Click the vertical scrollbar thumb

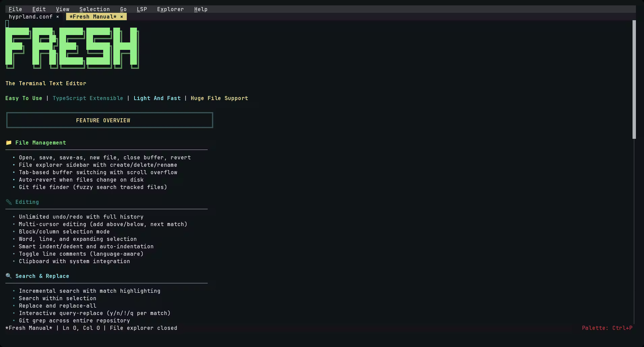pyautogui.click(x=634, y=79)
